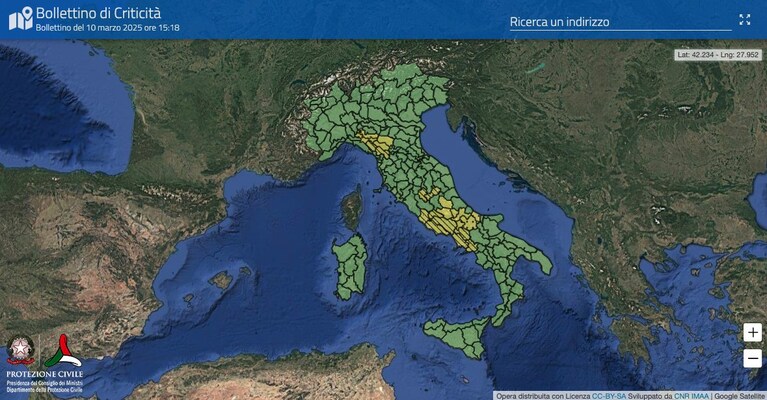Open the CNR IMAA link
Screen dimensions: 767x400
691,396
